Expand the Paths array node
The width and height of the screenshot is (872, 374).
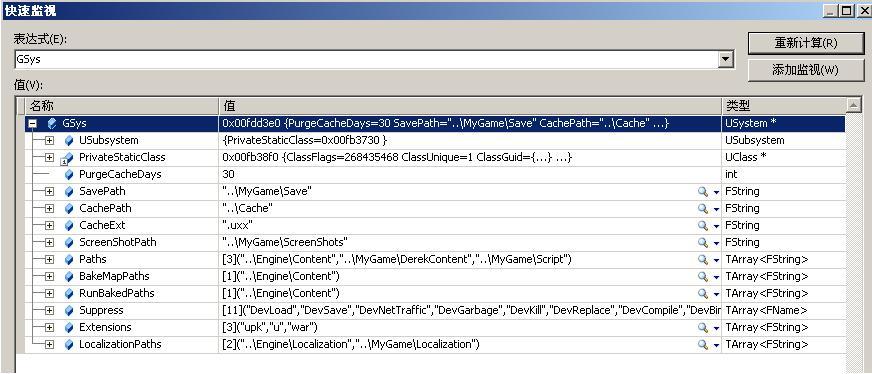pos(49,260)
